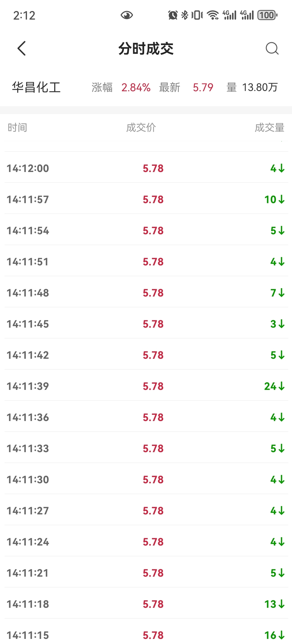
Task: Tap the Wi-Fi signal icon
Action: (213, 15)
